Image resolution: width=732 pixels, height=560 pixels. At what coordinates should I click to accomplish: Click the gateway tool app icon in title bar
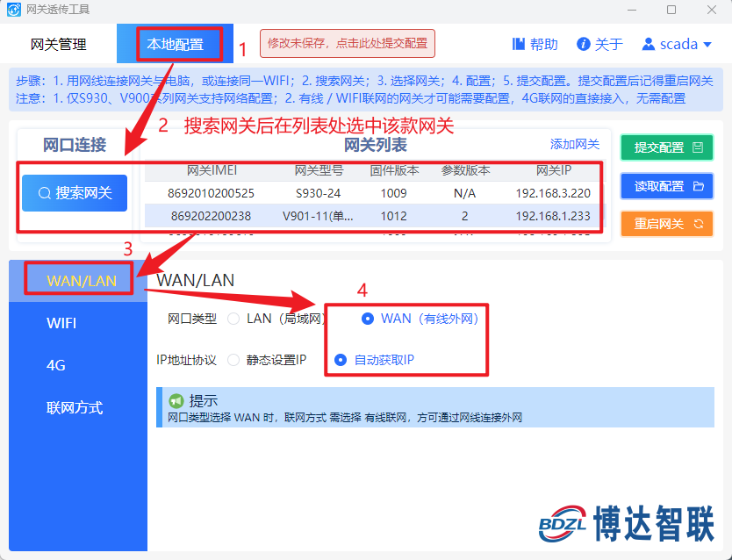(x=13, y=10)
